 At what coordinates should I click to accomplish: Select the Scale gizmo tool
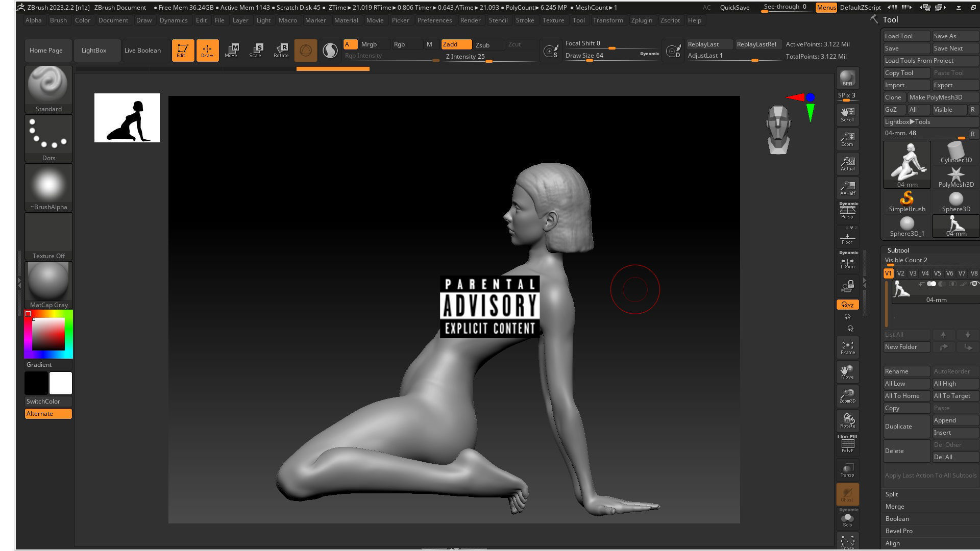pos(256,50)
